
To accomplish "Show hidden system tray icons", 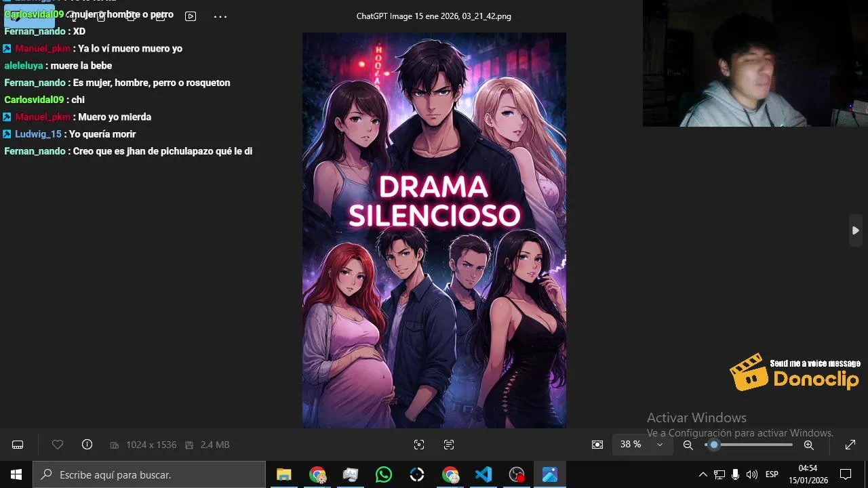I will (703, 474).
